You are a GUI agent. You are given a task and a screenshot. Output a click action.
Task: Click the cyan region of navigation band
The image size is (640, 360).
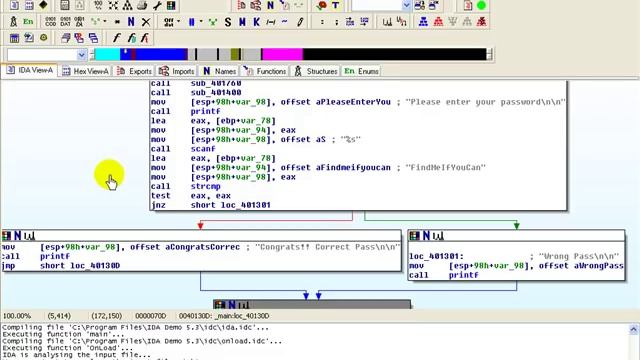point(107,54)
